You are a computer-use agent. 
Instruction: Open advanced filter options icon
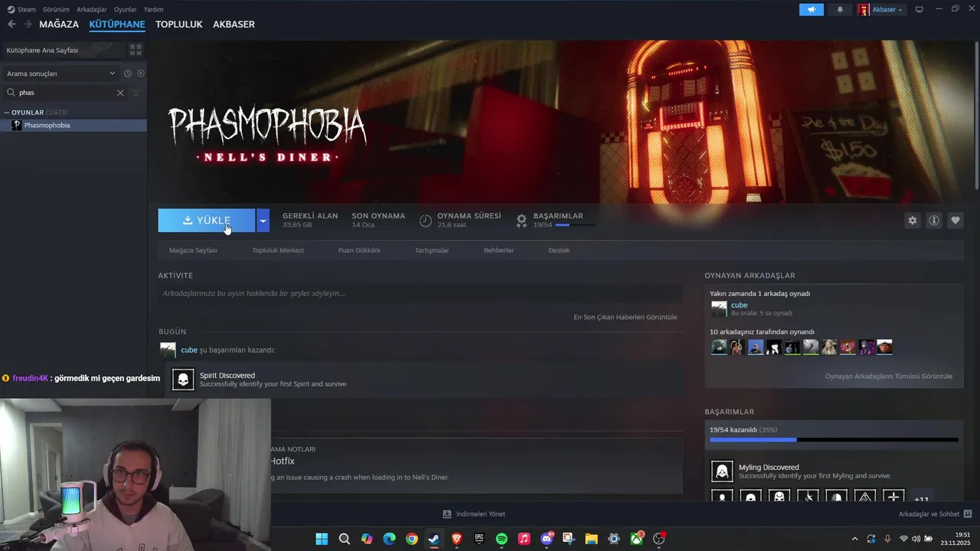(x=136, y=93)
